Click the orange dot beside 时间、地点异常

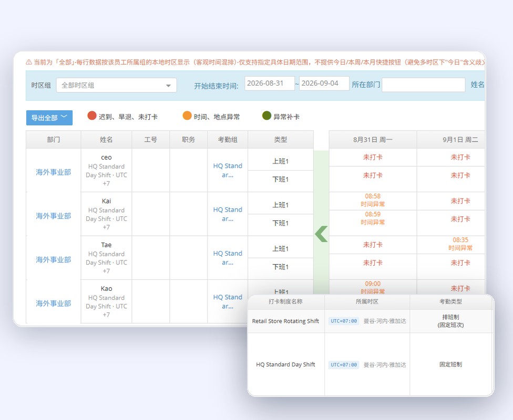tap(187, 115)
